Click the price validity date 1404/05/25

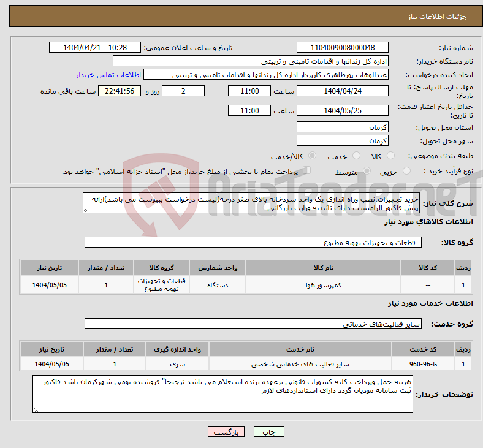click(342, 110)
